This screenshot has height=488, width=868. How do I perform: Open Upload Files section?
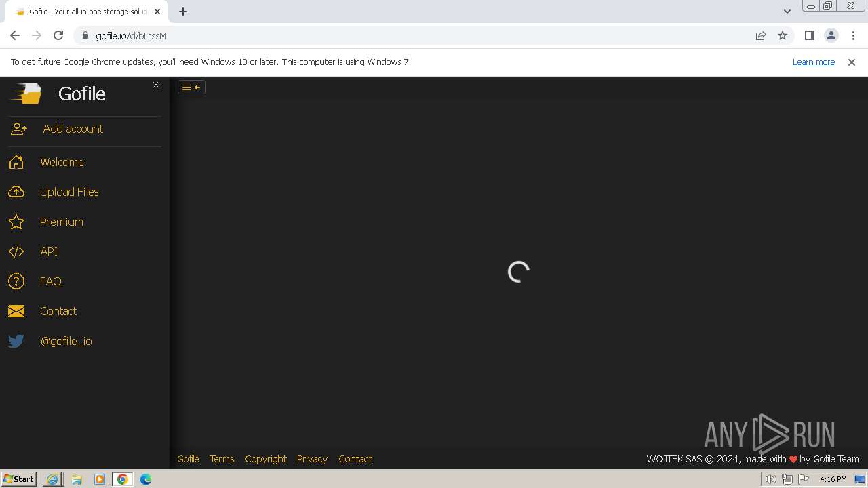[x=69, y=192]
